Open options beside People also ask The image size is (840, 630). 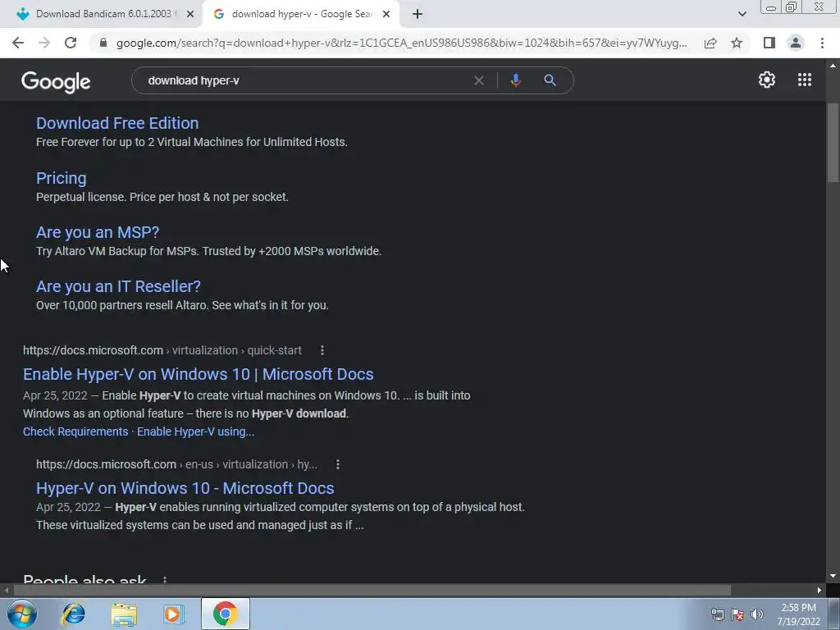pos(164,580)
